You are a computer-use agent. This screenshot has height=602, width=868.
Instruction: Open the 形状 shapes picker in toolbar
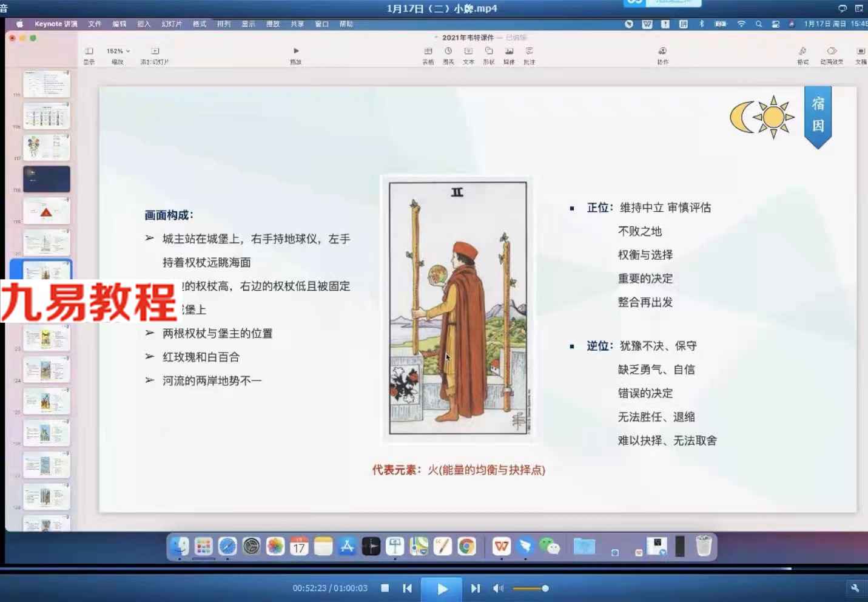point(489,55)
